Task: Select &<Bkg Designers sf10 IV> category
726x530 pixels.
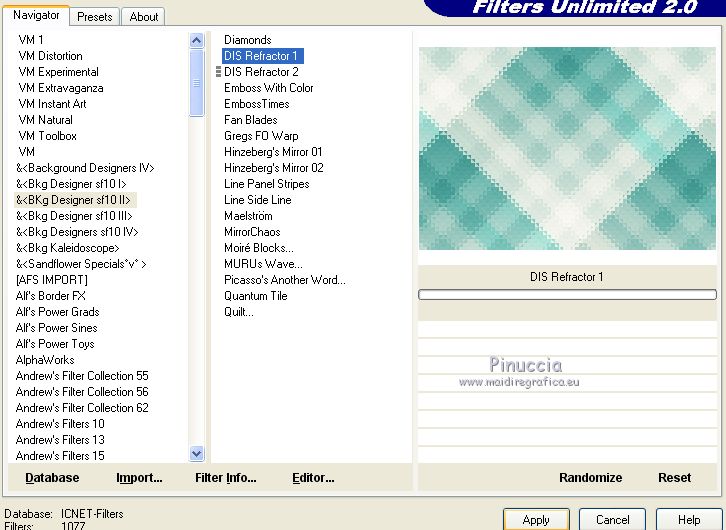Action: [x=77, y=231]
